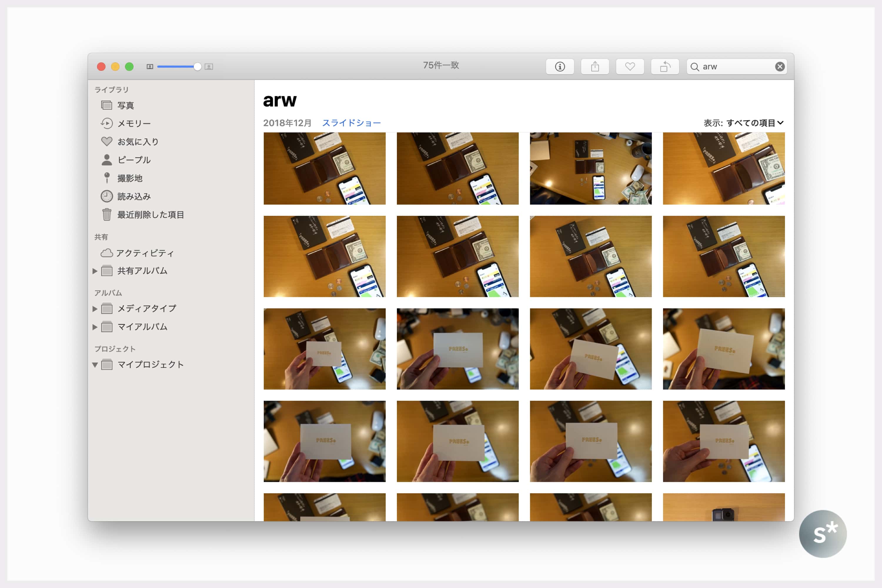Select お気に入り in the sidebar

(138, 142)
